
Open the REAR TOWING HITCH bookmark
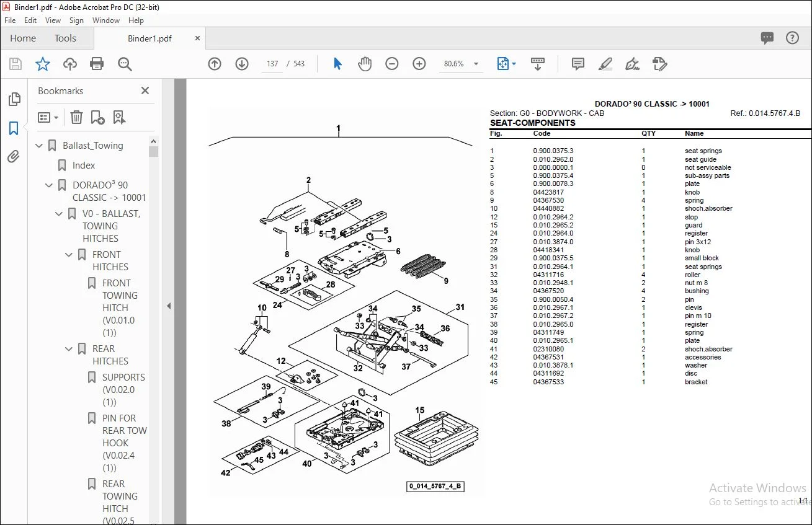(120, 502)
